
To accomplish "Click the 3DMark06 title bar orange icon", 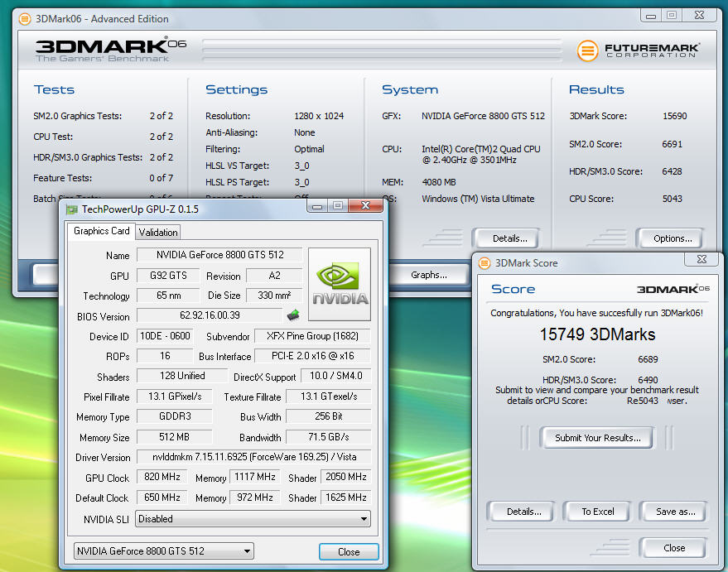I will (x=25, y=19).
